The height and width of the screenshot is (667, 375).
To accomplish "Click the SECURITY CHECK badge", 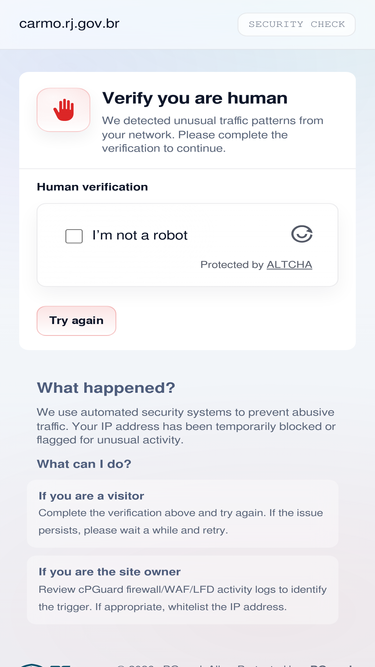I will pos(296,24).
